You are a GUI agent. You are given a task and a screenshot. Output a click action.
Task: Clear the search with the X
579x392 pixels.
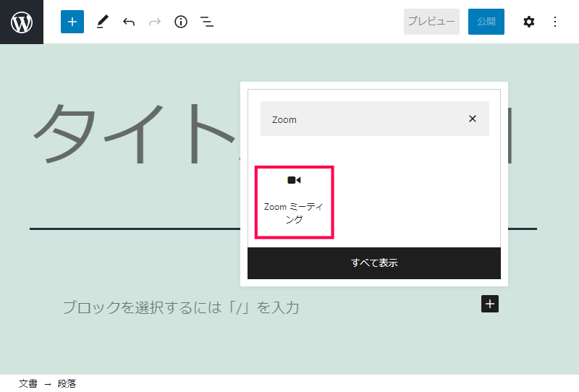click(x=473, y=119)
